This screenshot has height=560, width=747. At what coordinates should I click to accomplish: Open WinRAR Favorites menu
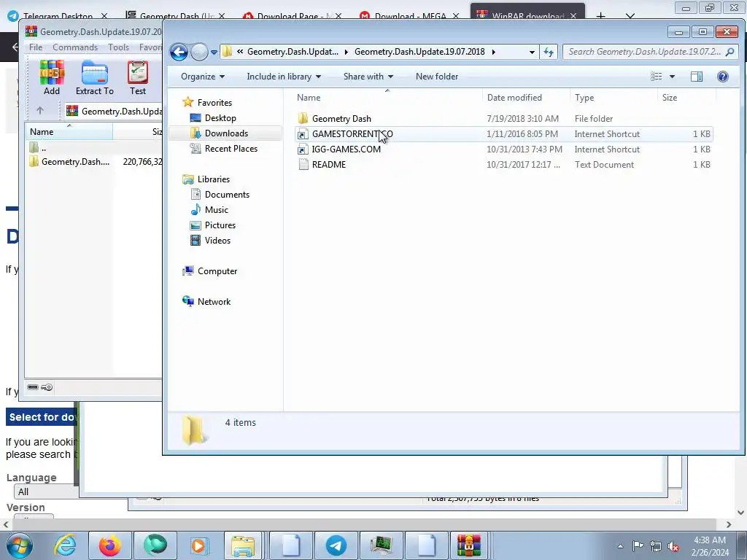[150, 47]
